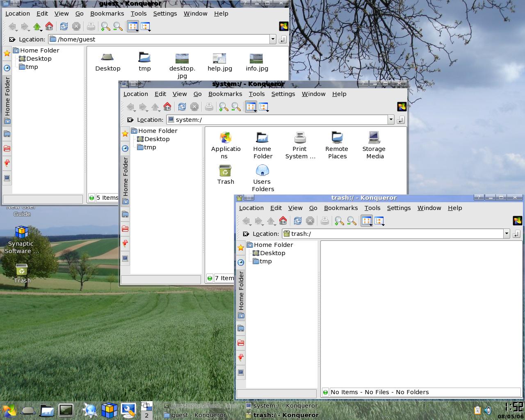Open Go menu in system:/ Konqueror
525x420 pixels.
click(x=197, y=94)
